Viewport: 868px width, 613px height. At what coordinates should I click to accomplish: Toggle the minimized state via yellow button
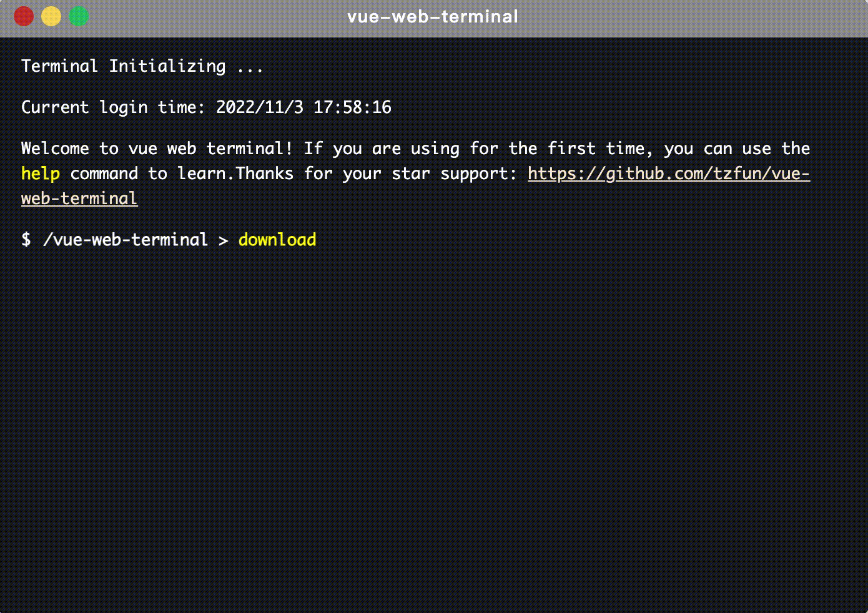tap(51, 17)
